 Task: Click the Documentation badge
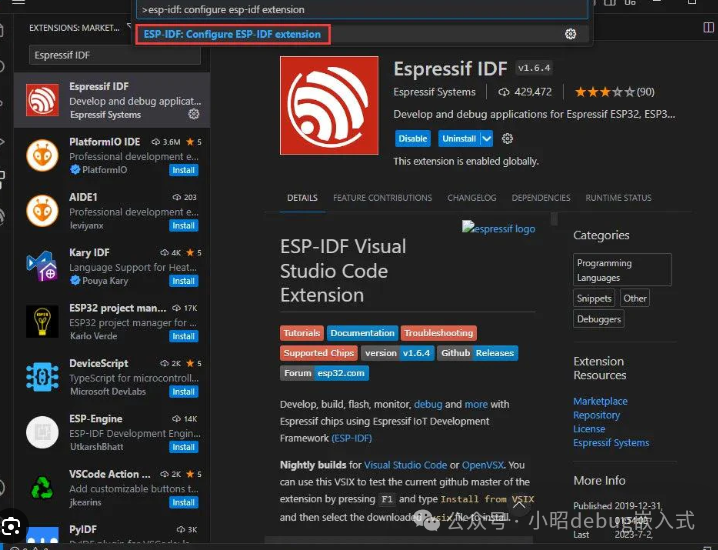click(x=362, y=333)
